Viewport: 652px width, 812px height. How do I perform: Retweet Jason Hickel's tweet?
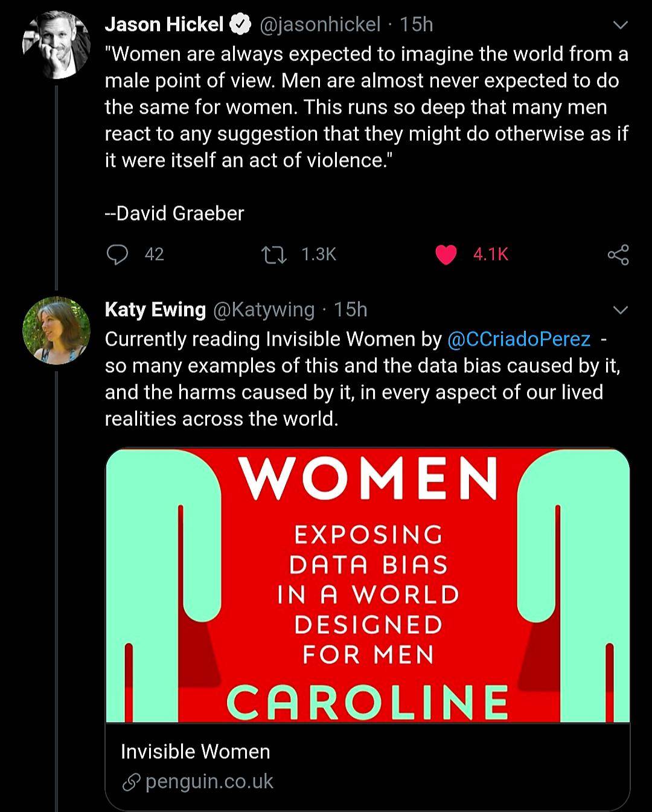pos(274,254)
